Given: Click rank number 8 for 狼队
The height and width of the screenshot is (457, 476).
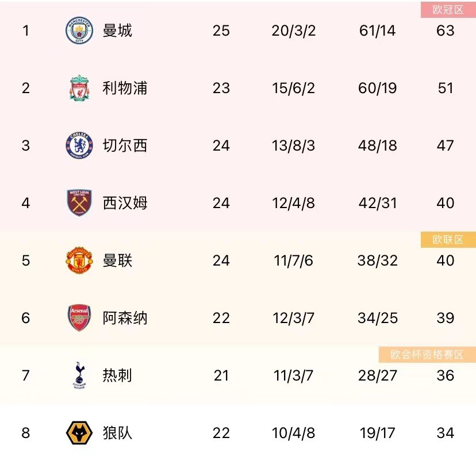Looking at the screenshot, I should [26, 433].
